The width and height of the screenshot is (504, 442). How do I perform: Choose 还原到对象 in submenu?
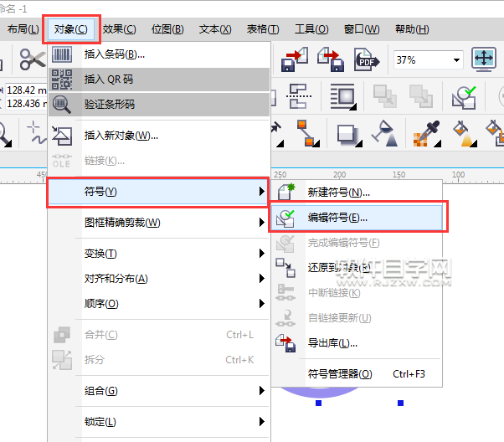[x=357, y=267]
